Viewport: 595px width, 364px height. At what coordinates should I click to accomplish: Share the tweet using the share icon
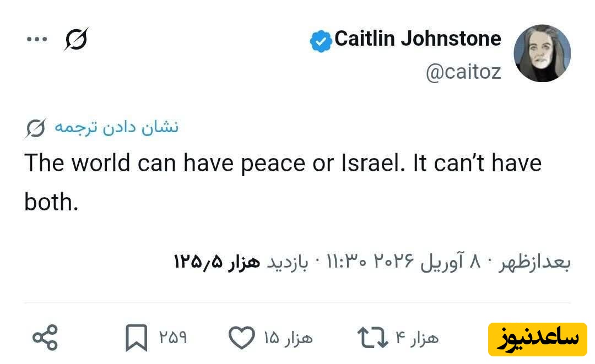click(45, 338)
